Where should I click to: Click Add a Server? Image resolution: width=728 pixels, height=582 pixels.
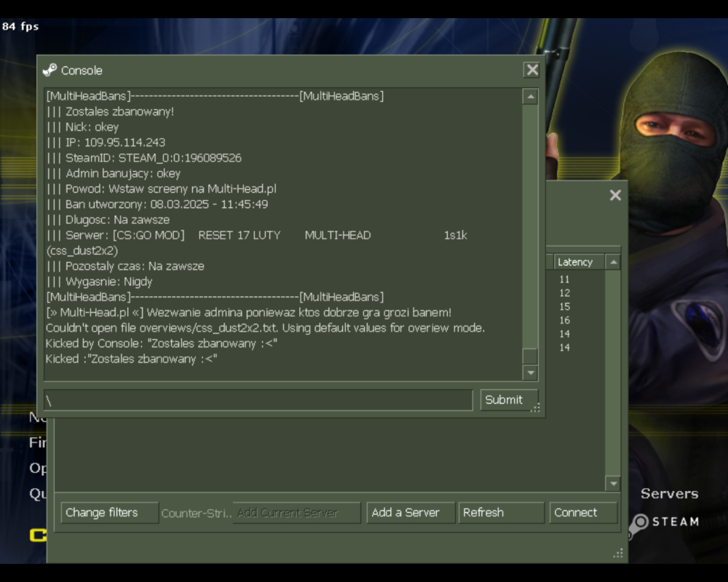(410, 512)
